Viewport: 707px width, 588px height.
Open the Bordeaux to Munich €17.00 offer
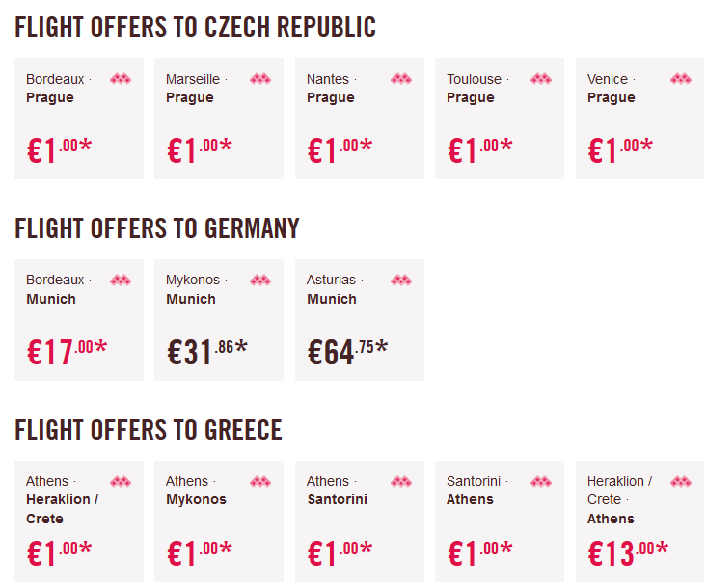(x=79, y=320)
